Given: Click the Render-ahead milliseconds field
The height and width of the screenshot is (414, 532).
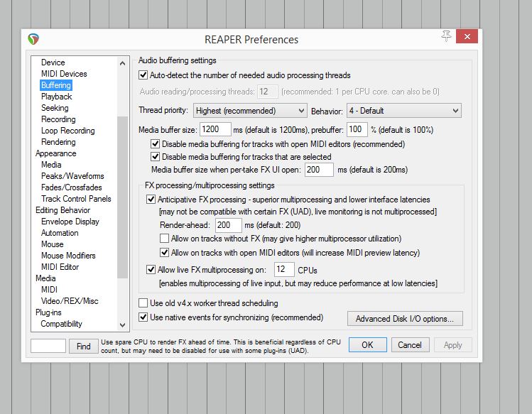Looking at the screenshot, I should [228, 225].
